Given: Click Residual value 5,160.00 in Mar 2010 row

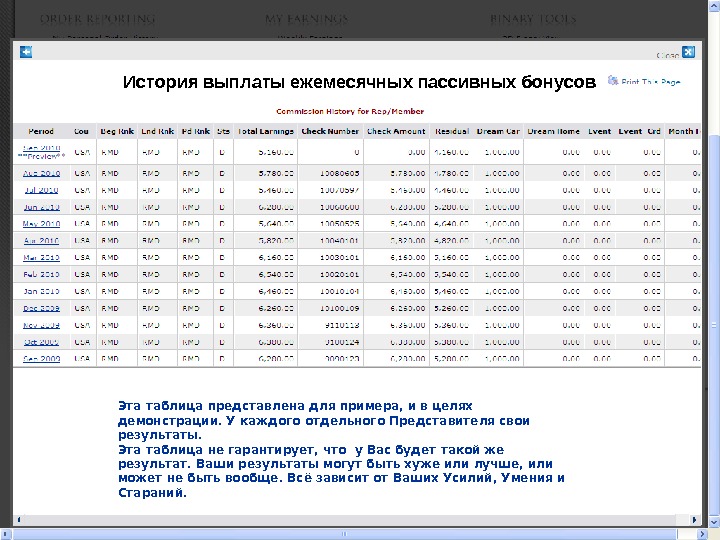Looking at the screenshot, I should point(452,258).
